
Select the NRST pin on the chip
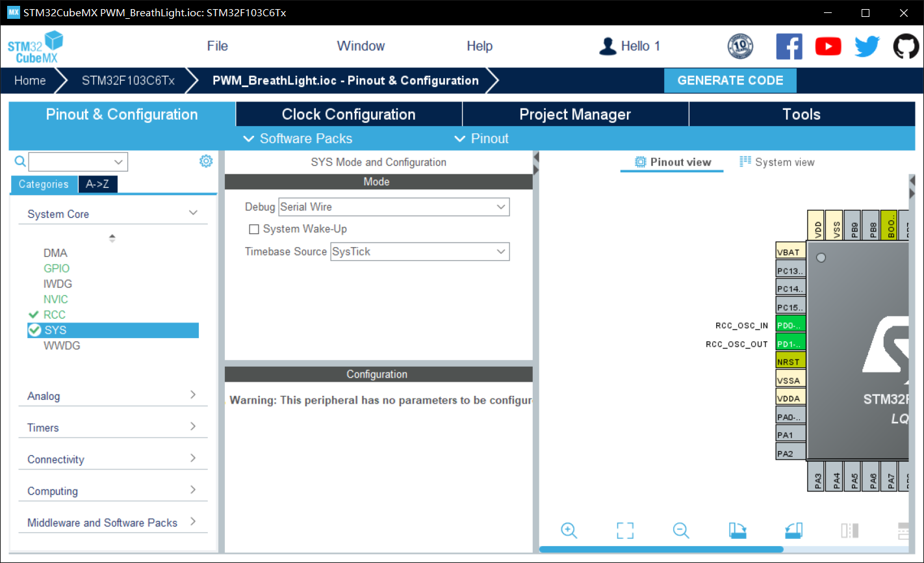(x=791, y=361)
